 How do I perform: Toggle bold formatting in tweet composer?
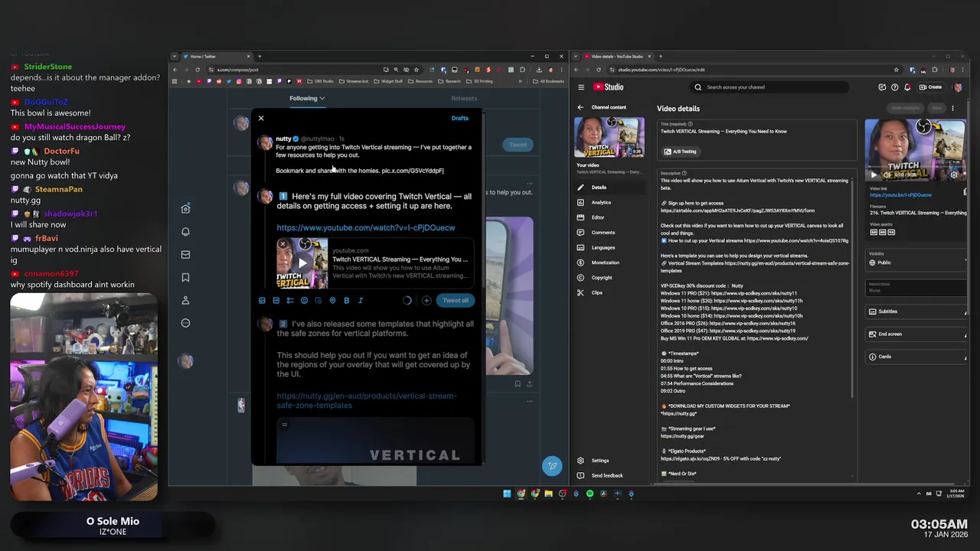[346, 301]
